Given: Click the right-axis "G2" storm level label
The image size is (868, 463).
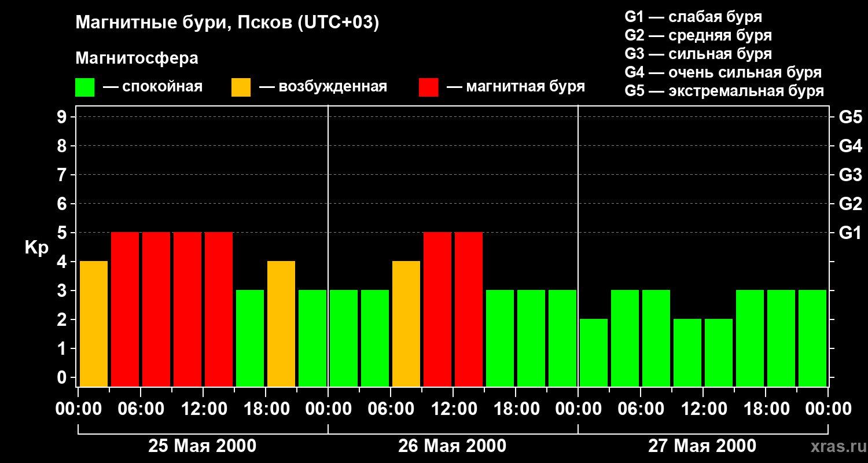Looking at the screenshot, I should tap(850, 204).
